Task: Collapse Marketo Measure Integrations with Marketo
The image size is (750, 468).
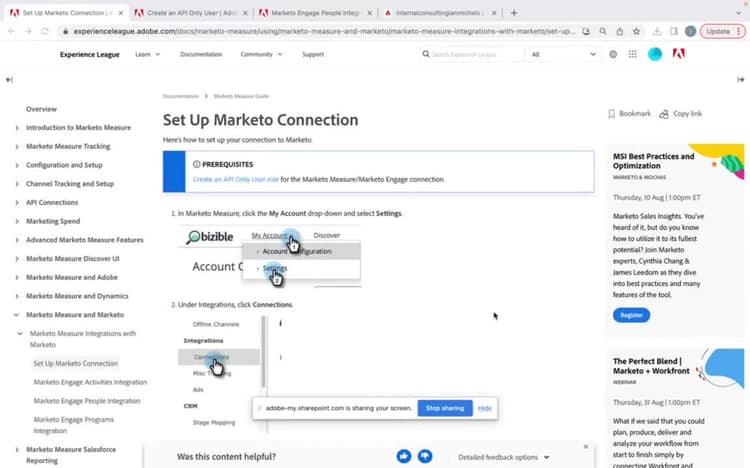Action: click(x=20, y=333)
